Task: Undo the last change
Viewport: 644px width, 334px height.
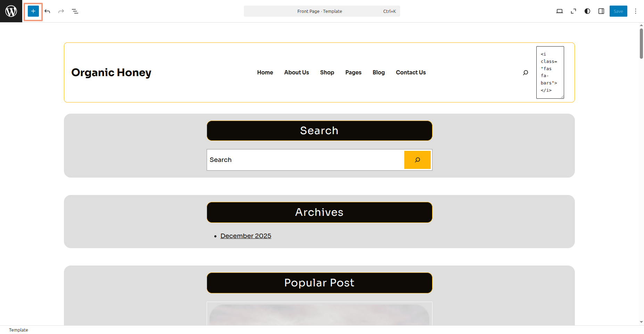Action: pos(48,11)
